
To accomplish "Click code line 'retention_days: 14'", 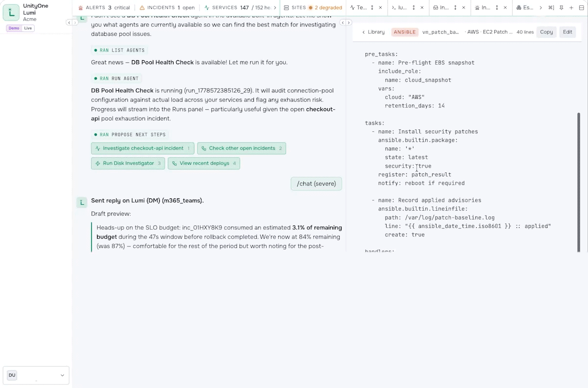I will point(415,106).
